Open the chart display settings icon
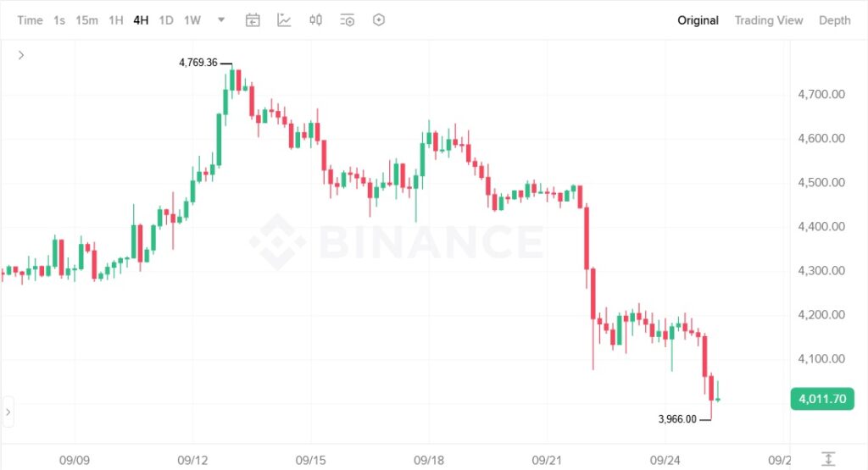This screenshot has height=470, width=868. point(347,20)
